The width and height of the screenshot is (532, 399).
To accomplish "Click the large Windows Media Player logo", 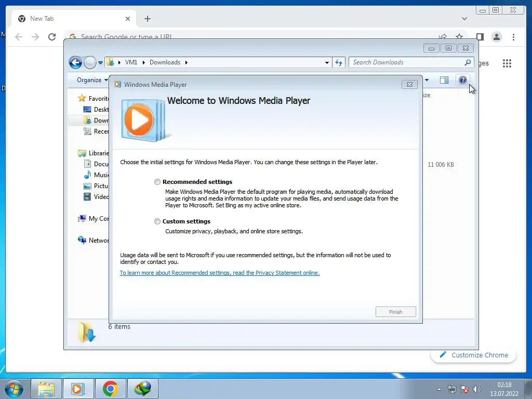I will click(x=143, y=120).
